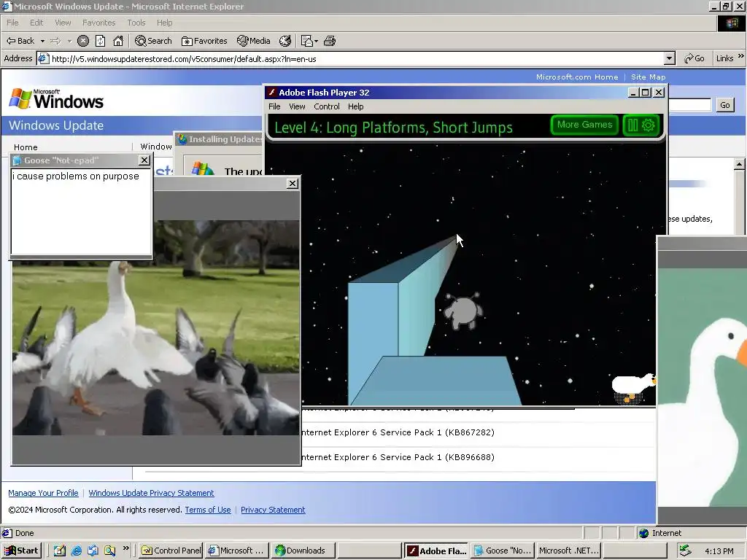Open the Forward history dropdown arrow
This screenshot has height=560, width=747.
(x=69, y=41)
